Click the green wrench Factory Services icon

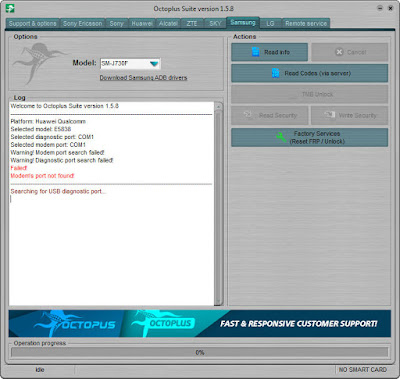coord(281,137)
